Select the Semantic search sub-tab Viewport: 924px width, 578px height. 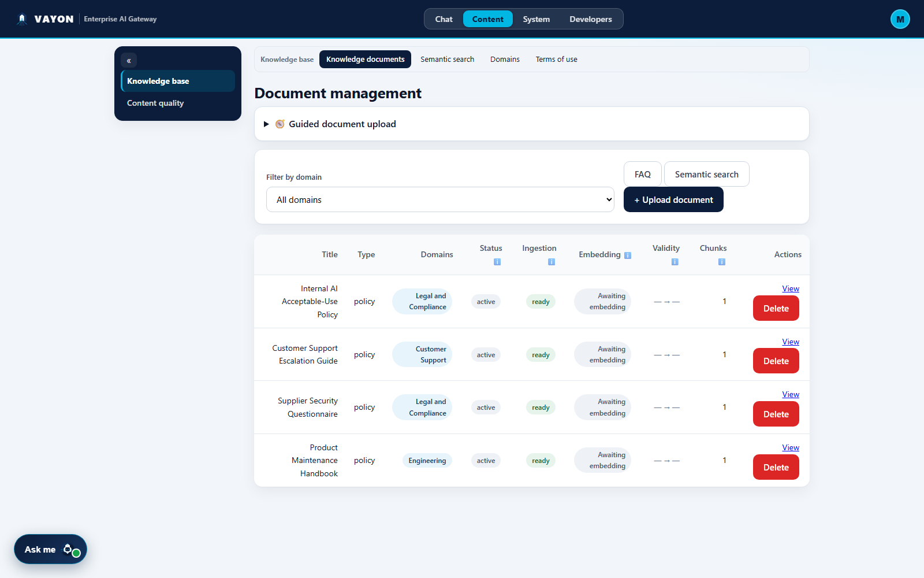(447, 60)
